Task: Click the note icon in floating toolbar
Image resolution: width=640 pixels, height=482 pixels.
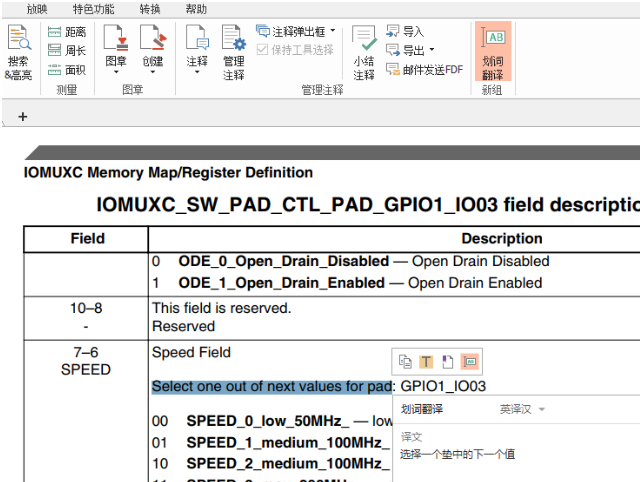Action: (448, 362)
